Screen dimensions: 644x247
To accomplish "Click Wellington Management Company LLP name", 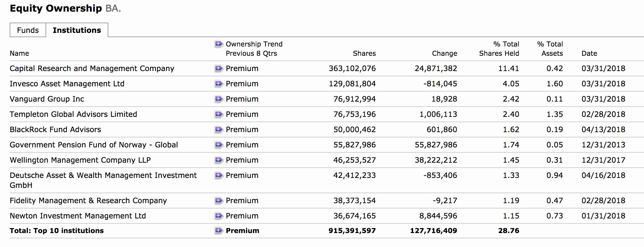I will coord(80,160).
